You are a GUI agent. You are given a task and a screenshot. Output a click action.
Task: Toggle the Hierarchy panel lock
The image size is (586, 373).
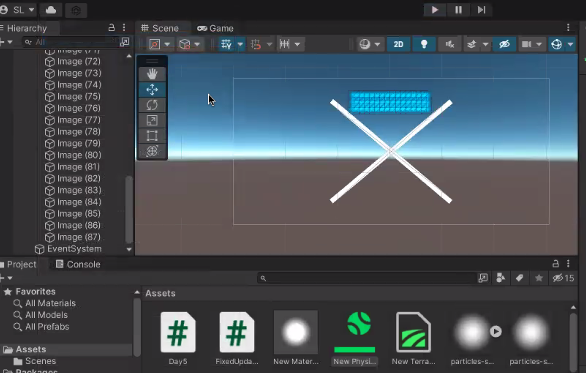point(111,28)
